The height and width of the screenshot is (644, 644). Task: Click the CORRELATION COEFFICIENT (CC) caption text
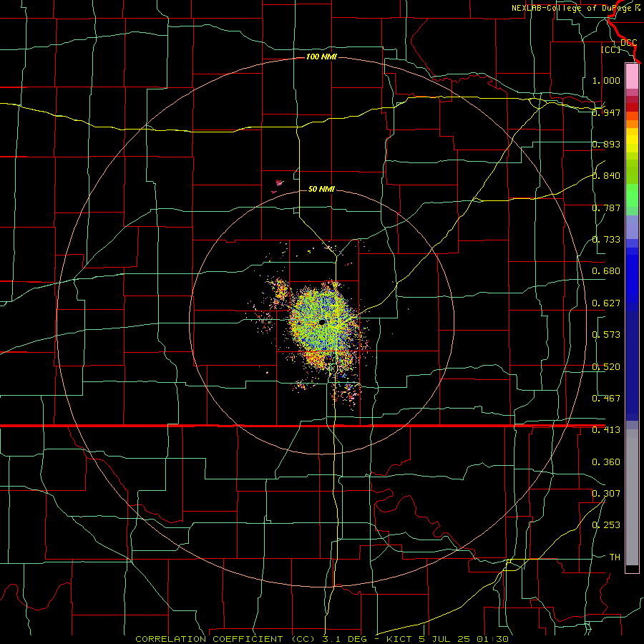224,639
